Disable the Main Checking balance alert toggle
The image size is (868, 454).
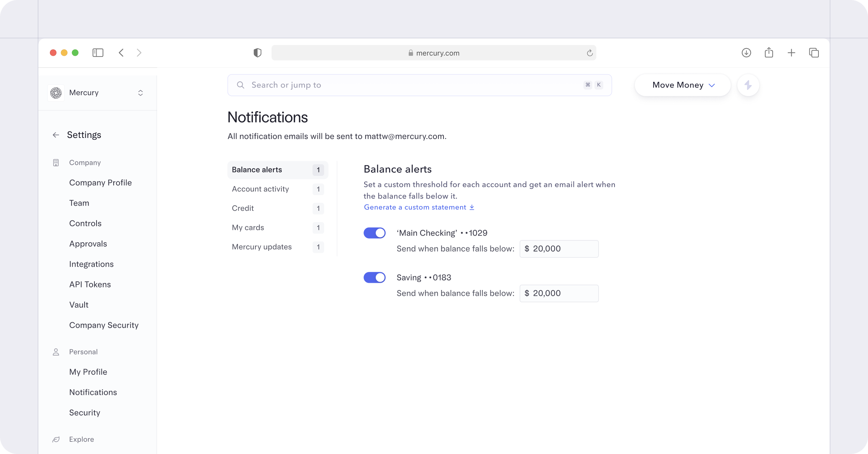tap(375, 233)
